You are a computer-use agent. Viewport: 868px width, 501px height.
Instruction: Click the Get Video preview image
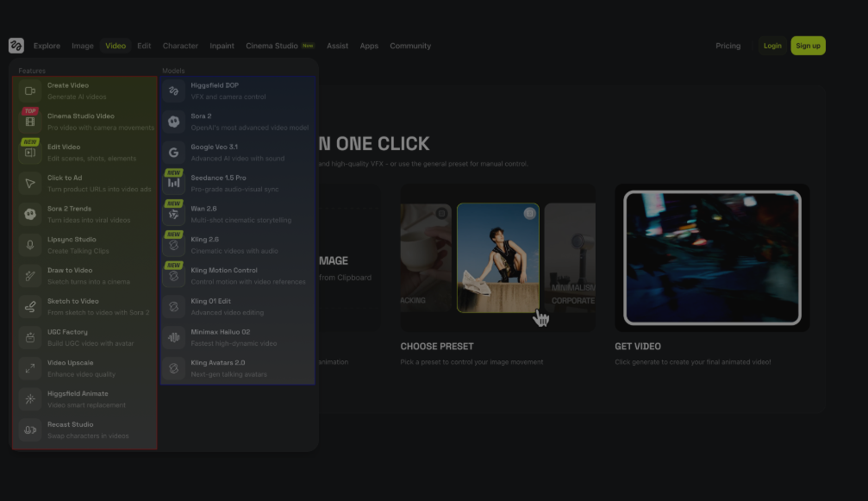713,258
